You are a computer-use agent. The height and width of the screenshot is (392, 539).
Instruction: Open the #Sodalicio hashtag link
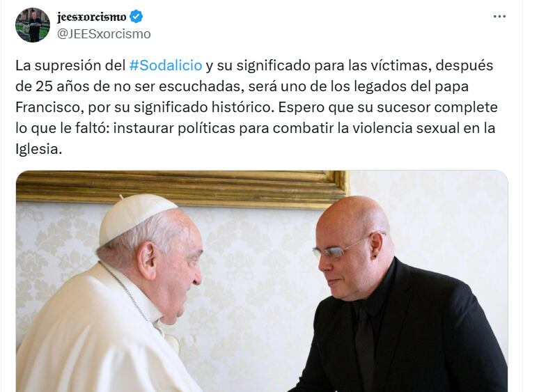pyautogui.click(x=166, y=65)
